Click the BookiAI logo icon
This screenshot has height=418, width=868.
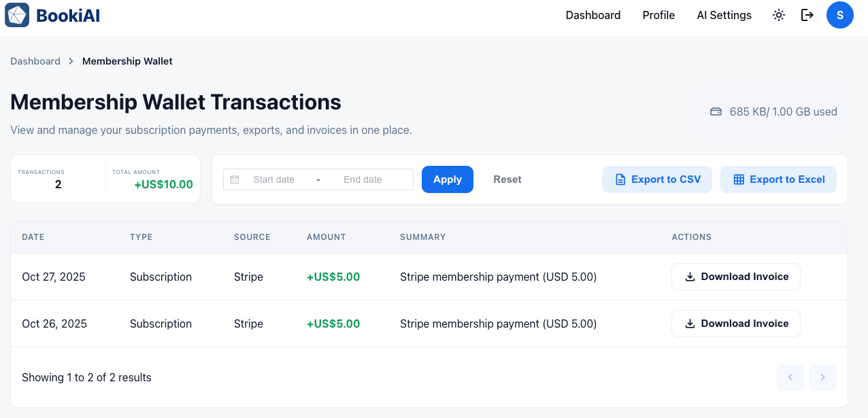click(17, 15)
